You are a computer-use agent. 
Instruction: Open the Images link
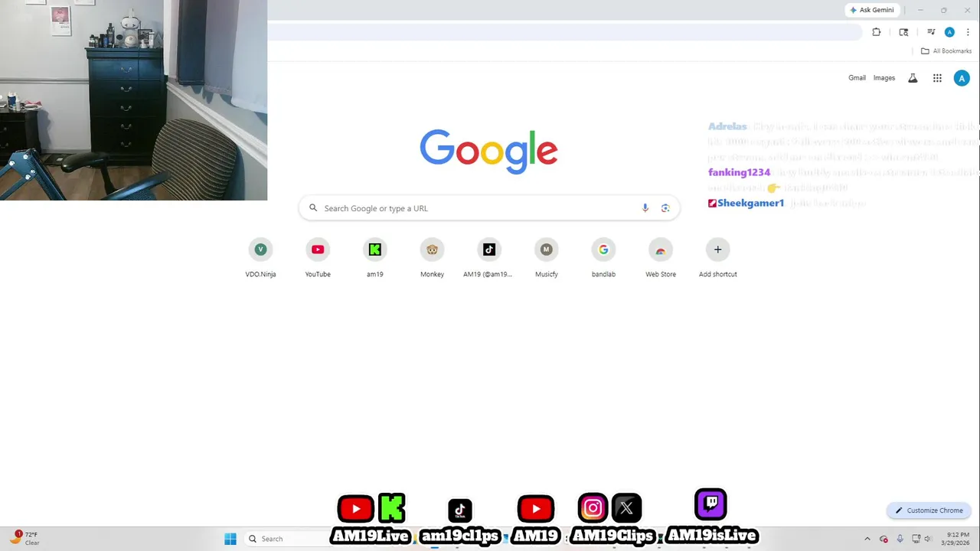click(x=884, y=78)
